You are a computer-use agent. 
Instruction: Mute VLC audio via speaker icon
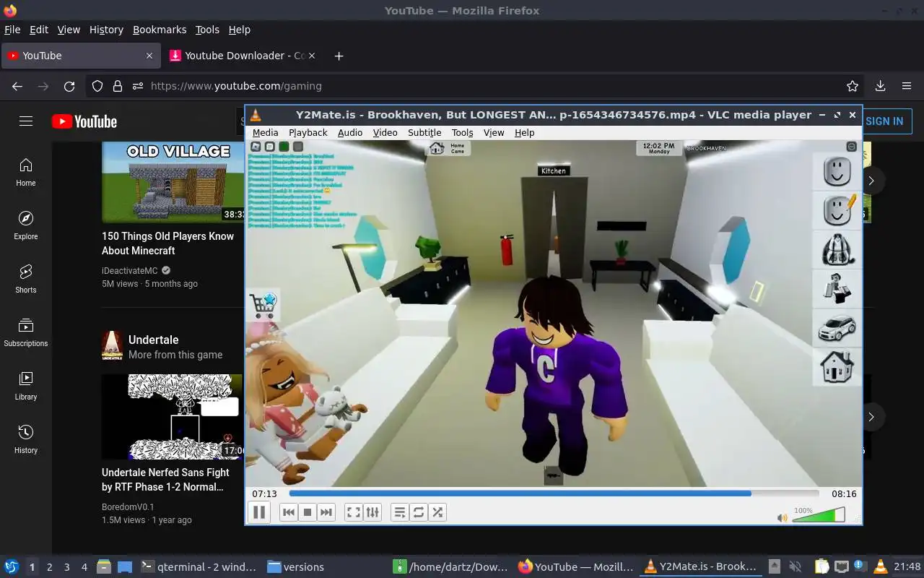tap(782, 517)
